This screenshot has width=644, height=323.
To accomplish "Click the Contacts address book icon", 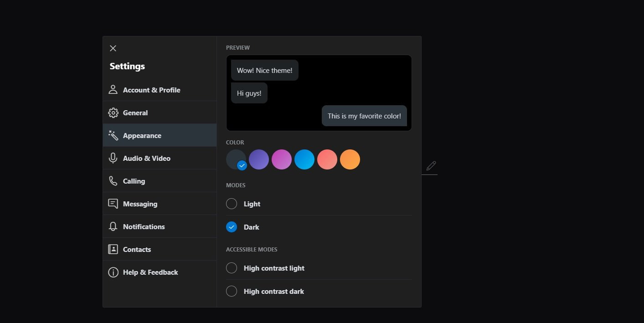I will (x=113, y=249).
